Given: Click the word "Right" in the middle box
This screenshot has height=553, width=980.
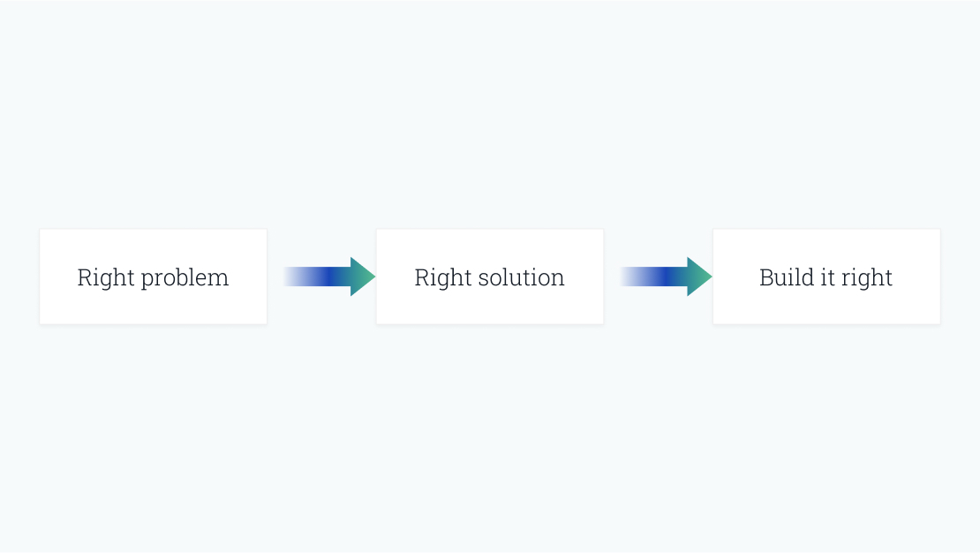Looking at the screenshot, I should (x=443, y=278).
